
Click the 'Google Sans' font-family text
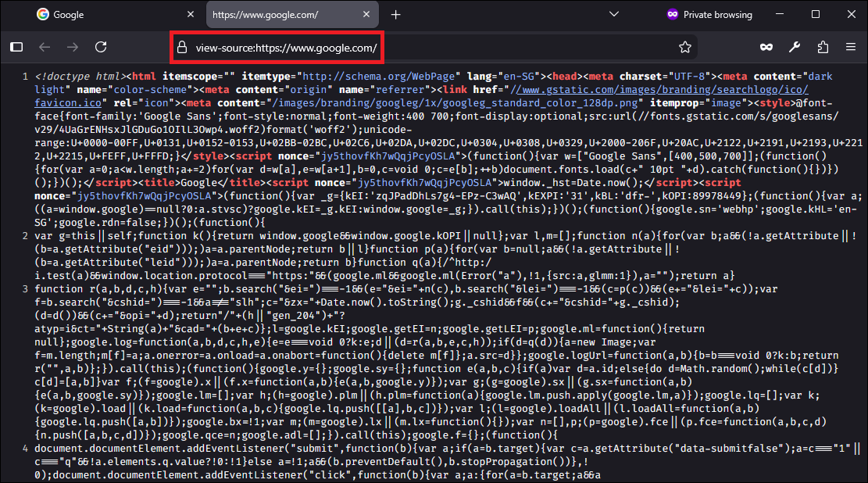(179, 116)
